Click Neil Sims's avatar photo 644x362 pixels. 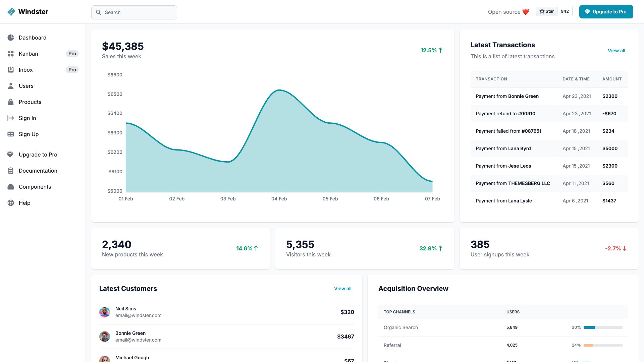(x=105, y=312)
